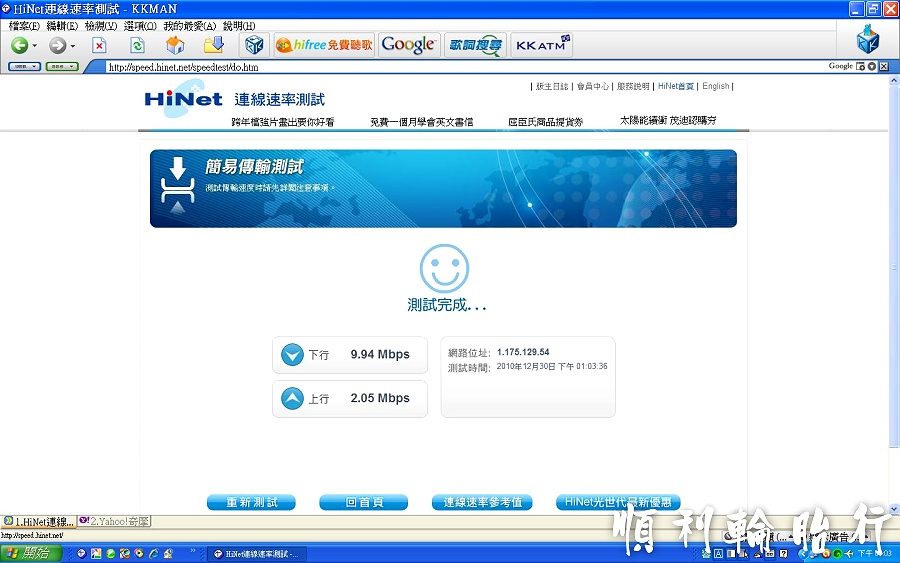Click the HiNet logo

pos(183,99)
